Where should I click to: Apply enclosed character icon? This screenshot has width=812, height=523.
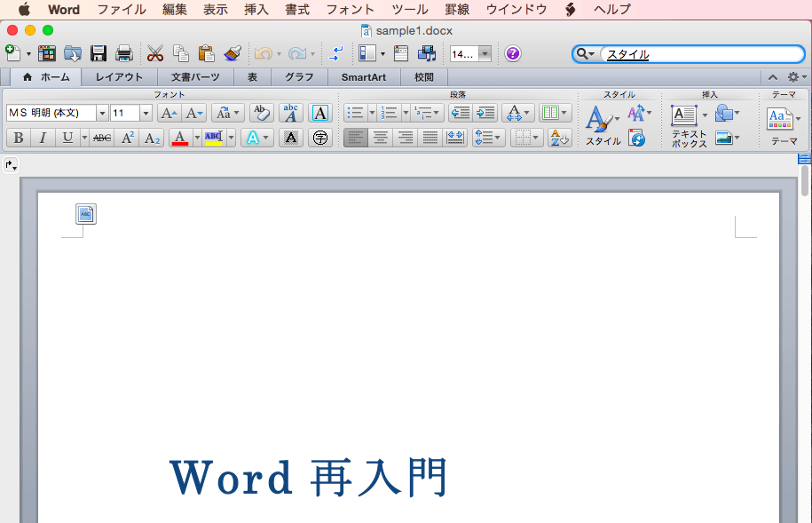click(x=320, y=138)
